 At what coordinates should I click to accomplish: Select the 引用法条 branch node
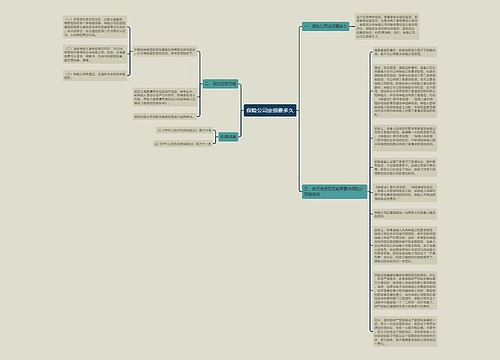(x=228, y=137)
